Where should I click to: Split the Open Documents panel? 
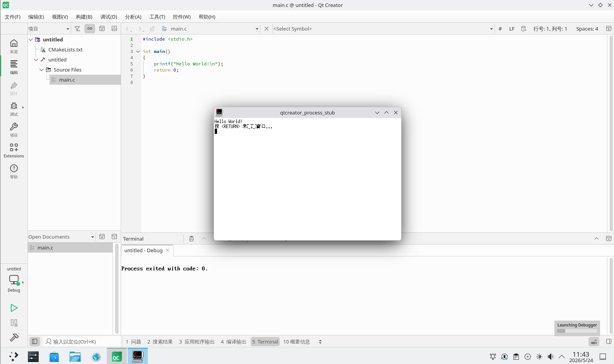pyautogui.click(x=102, y=237)
